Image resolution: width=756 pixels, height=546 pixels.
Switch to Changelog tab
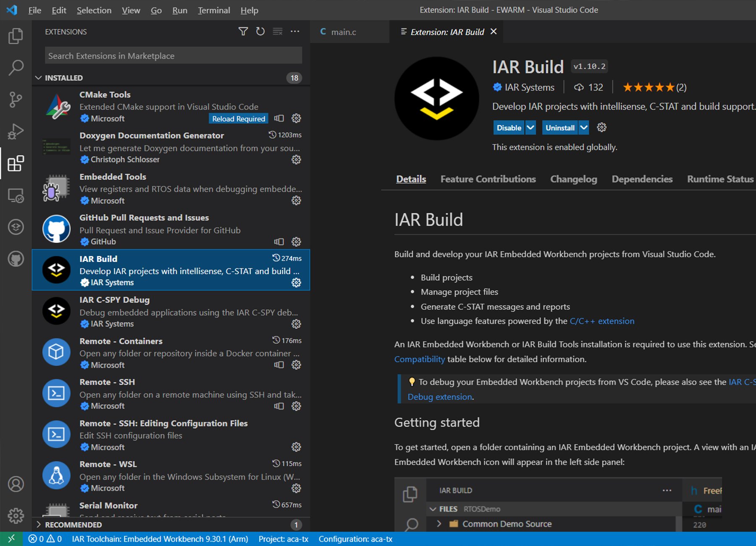point(574,179)
